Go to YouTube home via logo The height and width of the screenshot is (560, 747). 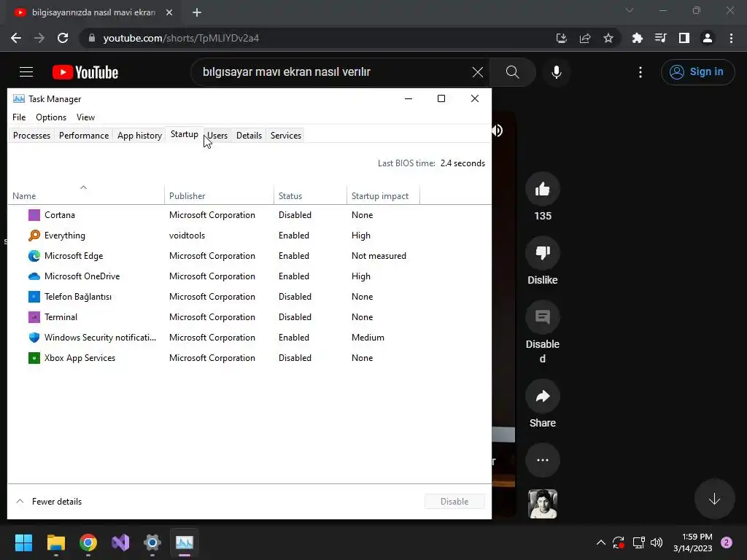point(85,72)
